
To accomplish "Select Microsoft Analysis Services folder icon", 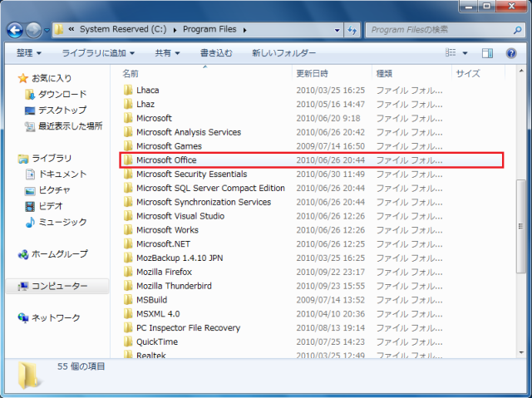I will tap(128, 132).
